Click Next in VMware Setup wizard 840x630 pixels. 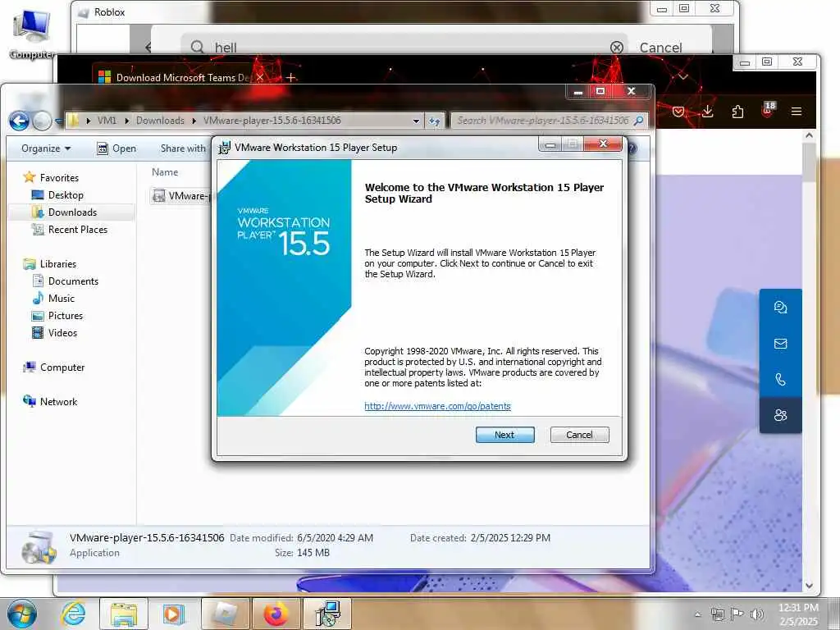point(504,435)
